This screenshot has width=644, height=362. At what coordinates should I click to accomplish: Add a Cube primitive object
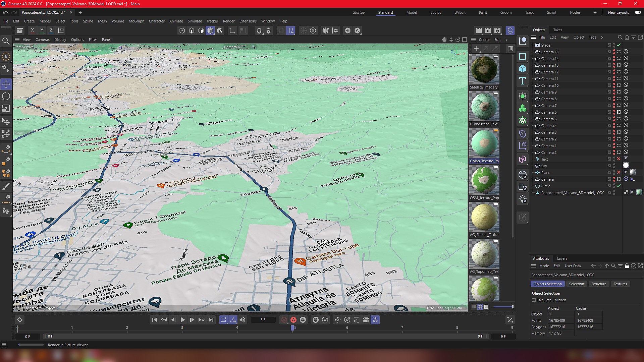tap(523, 69)
